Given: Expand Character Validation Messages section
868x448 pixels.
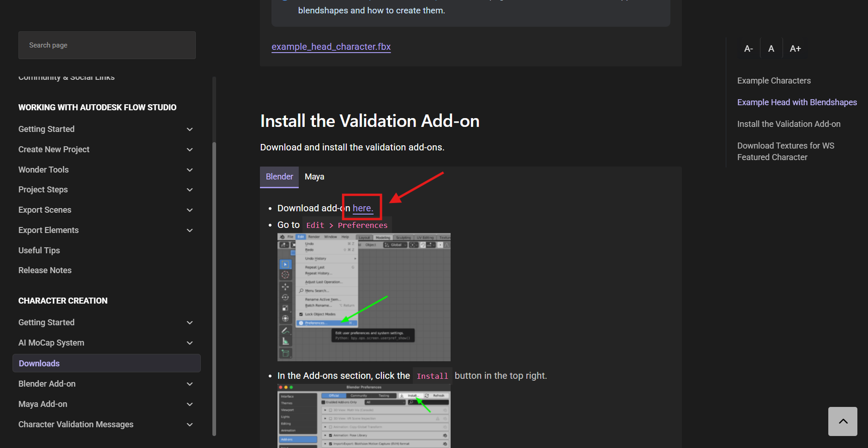Looking at the screenshot, I should pyautogui.click(x=189, y=424).
